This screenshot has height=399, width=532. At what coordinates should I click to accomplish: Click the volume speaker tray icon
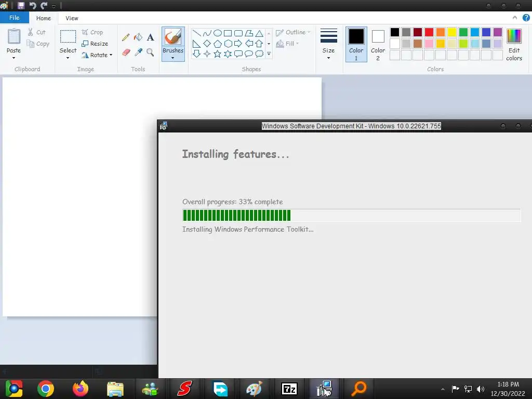pyautogui.click(x=481, y=389)
